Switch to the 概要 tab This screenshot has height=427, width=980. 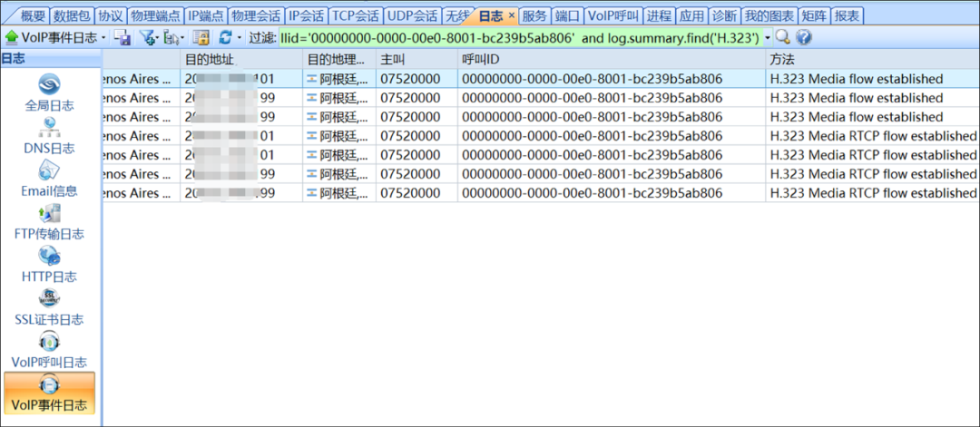[34, 15]
